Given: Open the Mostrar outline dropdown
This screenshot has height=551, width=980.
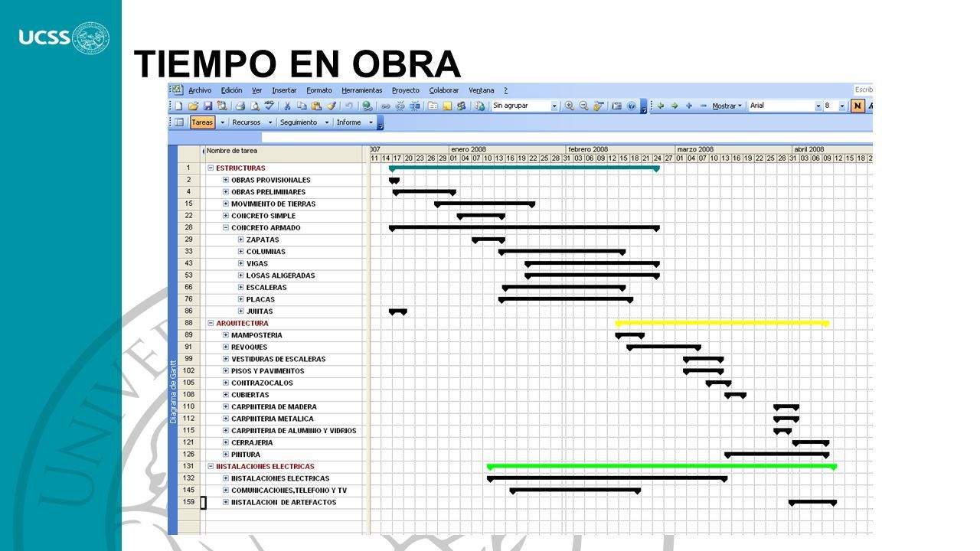Looking at the screenshot, I should (x=727, y=106).
